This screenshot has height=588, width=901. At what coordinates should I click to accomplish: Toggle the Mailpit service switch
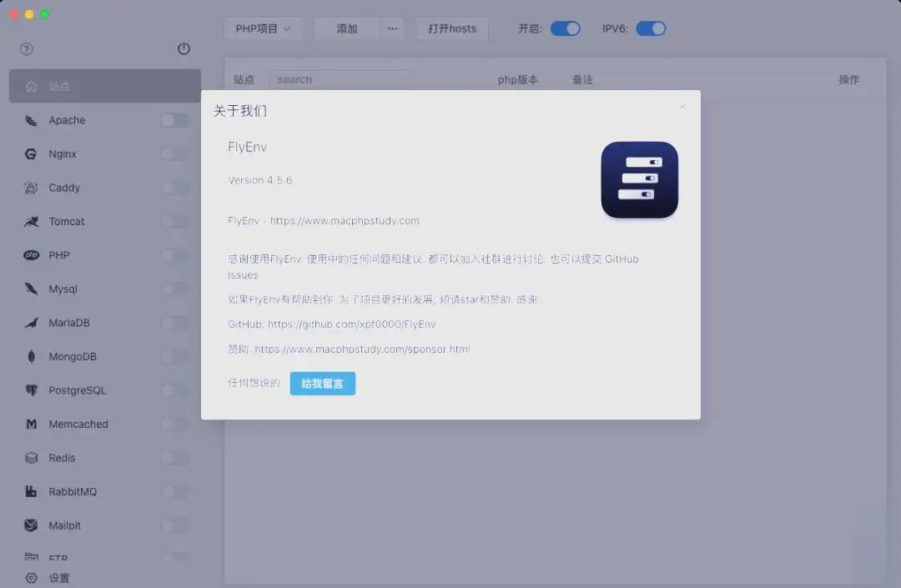point(175,525)
